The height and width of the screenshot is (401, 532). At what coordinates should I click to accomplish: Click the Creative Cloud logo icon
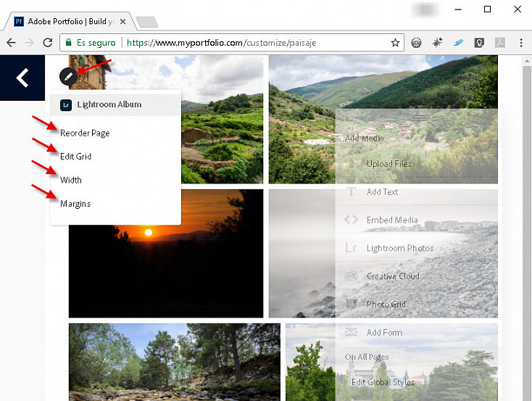point(351,276)
